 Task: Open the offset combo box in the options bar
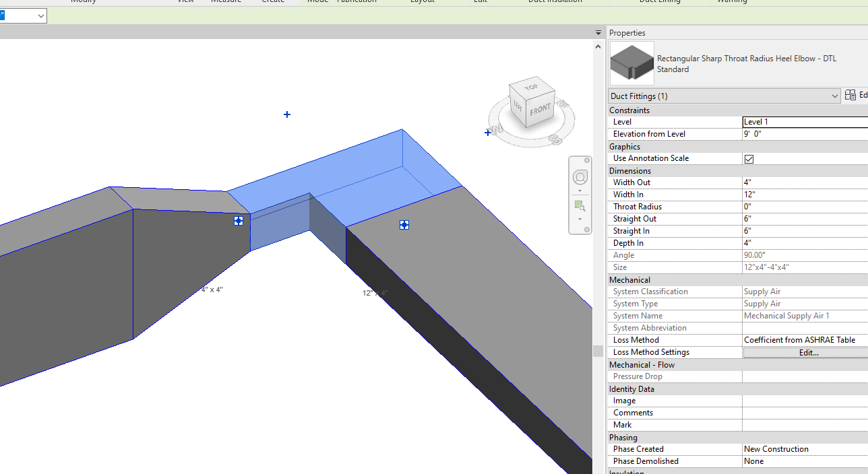pos(23,15)
